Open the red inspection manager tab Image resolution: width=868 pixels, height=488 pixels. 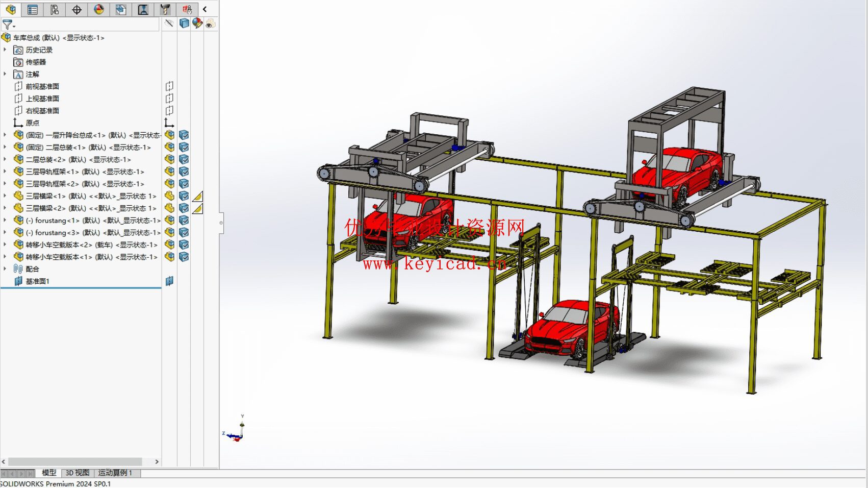point(187,9)
